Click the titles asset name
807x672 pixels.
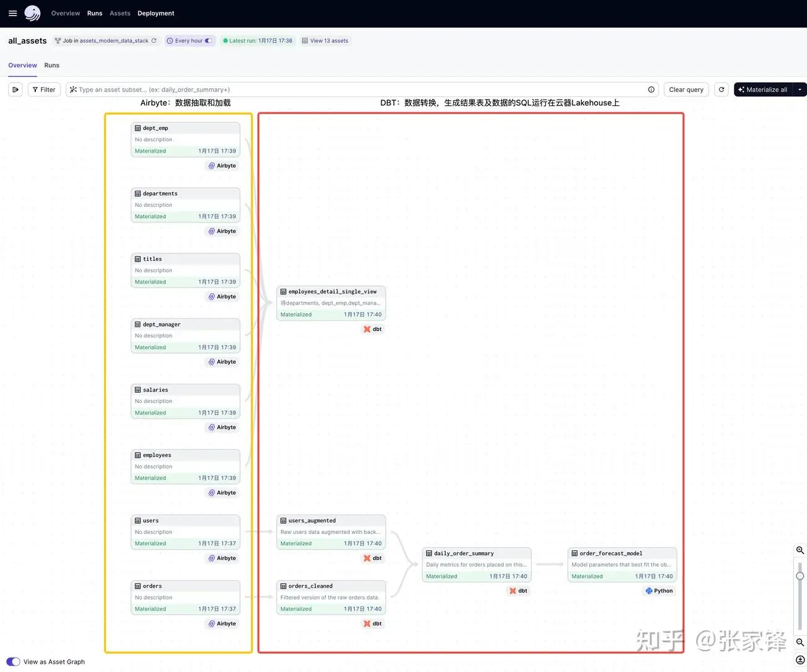coord(153,259)
